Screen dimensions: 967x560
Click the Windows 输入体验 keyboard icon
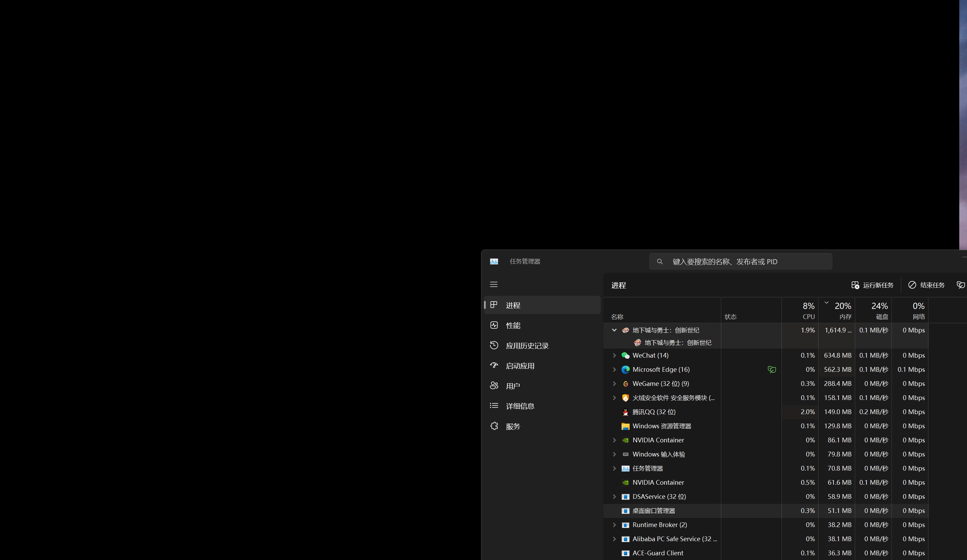click(625, 454)
